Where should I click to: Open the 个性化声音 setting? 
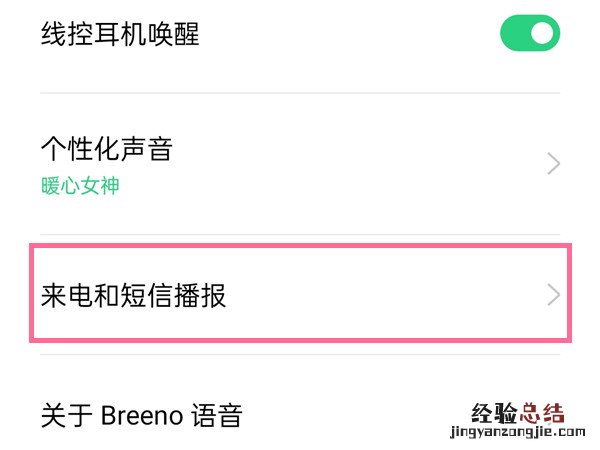click(x=300, y=164)
